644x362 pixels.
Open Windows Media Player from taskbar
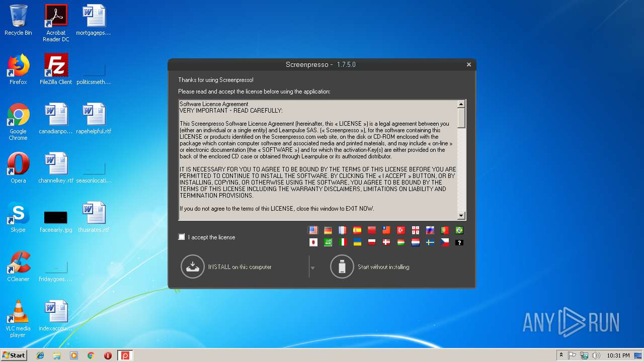pyautogui.click(x=74, y=355)
